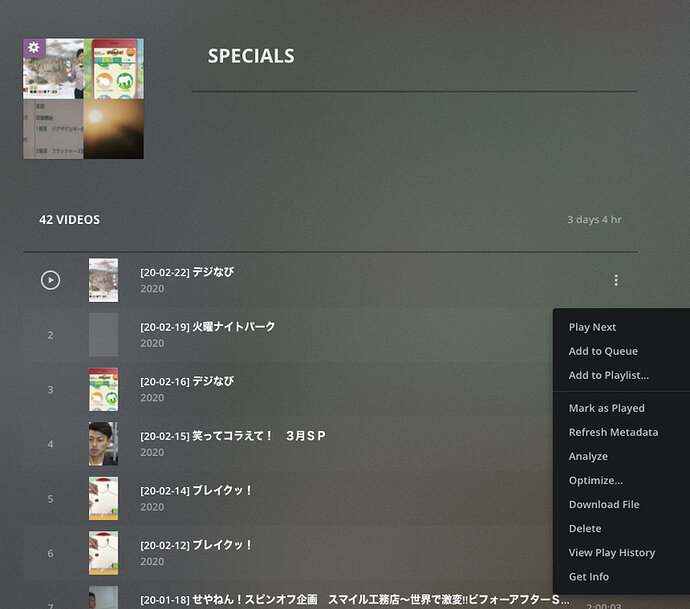
Task: Click row number 3
Action: [51, 390]
